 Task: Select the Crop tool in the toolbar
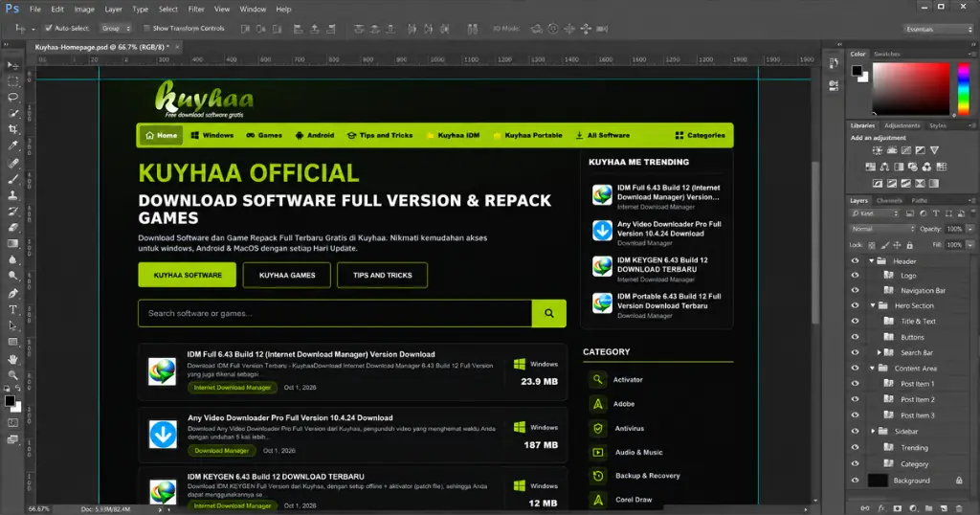(12, 129)
